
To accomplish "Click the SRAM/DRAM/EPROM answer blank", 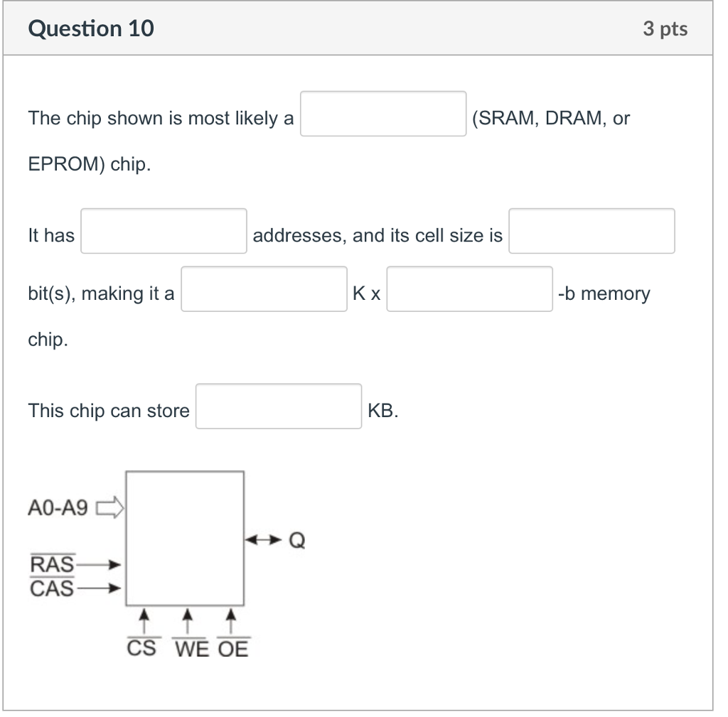I will click(383, 114).
